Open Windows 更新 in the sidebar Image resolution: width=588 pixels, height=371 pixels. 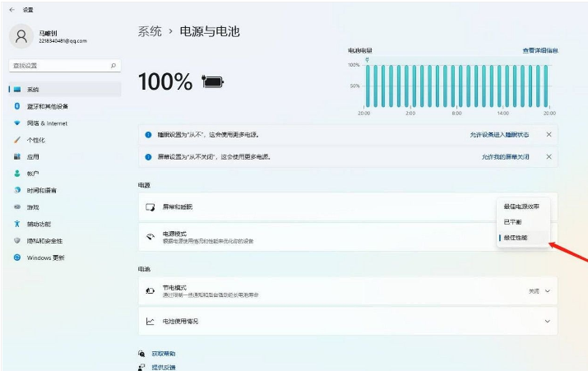pos(44,257)
